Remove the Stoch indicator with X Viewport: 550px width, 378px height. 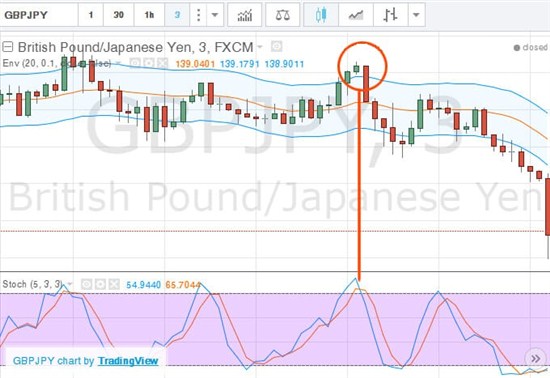pos(114,284)
